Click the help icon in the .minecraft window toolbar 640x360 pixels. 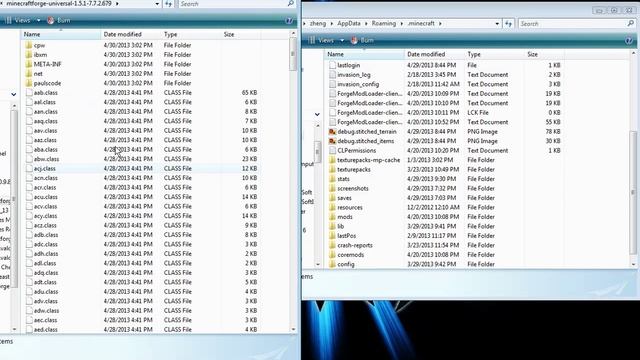629,40
